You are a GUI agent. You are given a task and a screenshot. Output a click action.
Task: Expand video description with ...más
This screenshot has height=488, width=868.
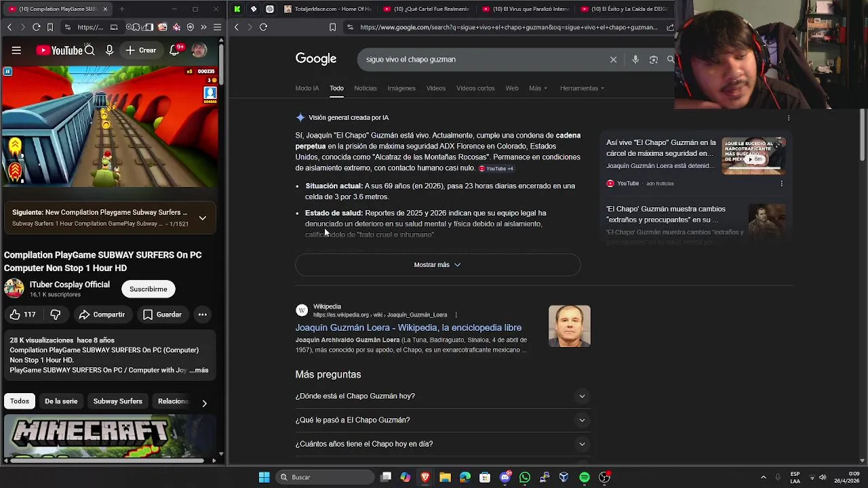(x=199, y=370)
